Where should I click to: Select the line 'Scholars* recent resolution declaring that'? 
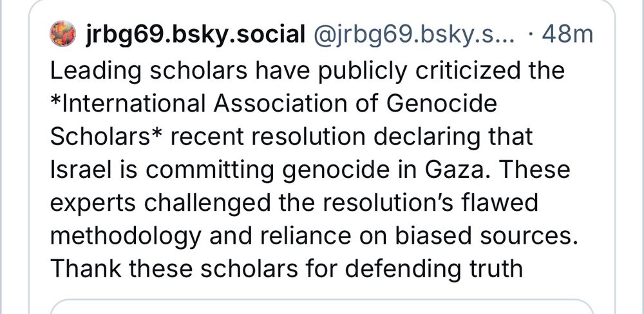point(292,137)
